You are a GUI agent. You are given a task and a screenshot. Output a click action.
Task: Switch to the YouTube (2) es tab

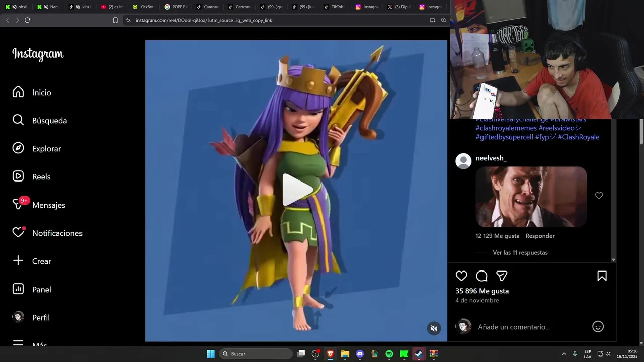pos(112,7)
